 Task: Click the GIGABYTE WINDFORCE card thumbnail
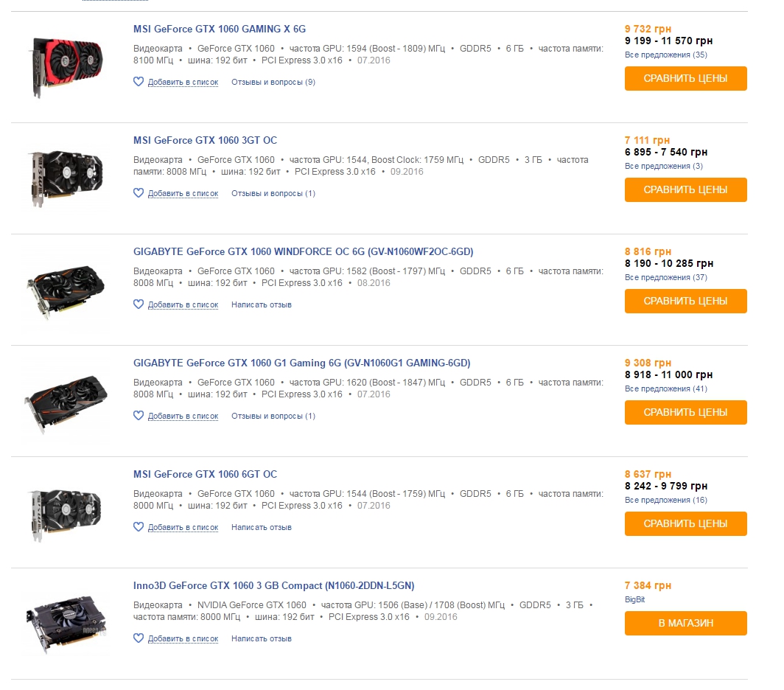pyautogui.click(x=65, y=287)
